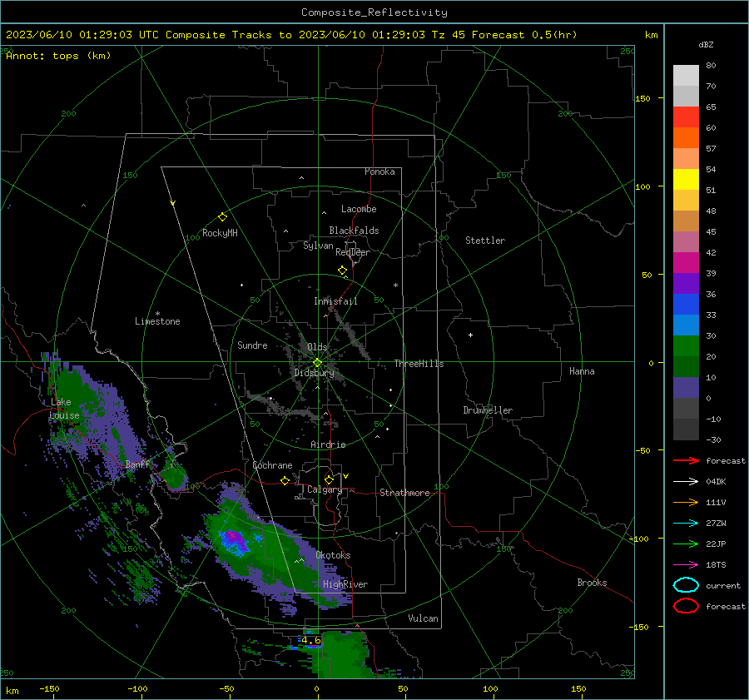Click the Lacombe town label
Image resolution: width=749 pixels, height=700 pixels.
pyautogui.click(x=359, y=209)
